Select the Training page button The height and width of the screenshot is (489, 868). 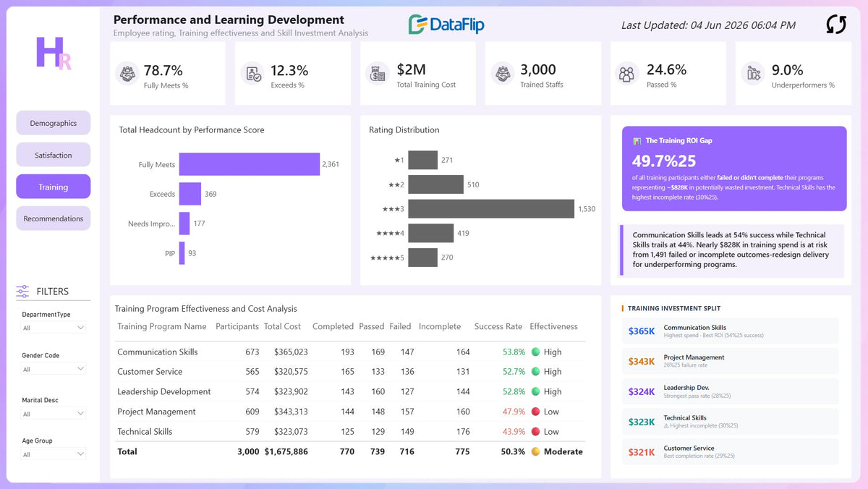[54, 187]
